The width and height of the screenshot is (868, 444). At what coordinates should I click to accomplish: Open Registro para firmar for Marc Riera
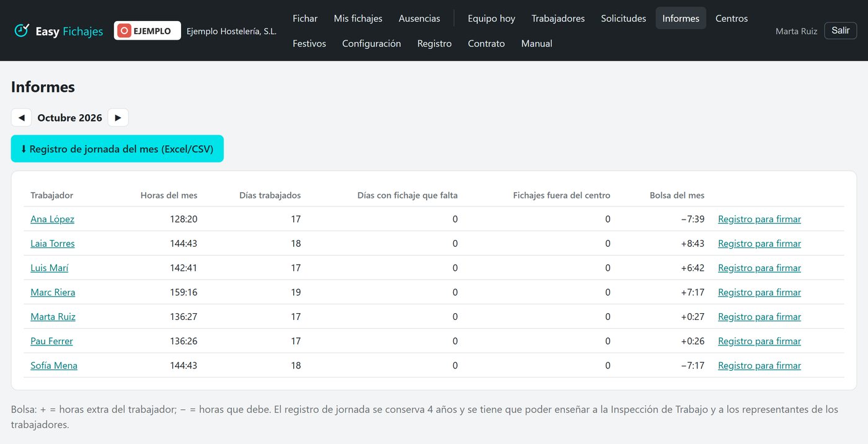point(759,292)
